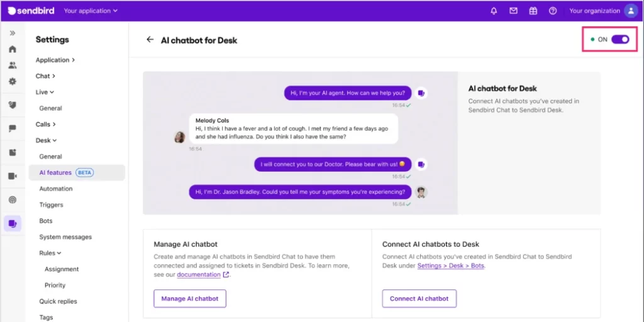Open the organization profile avatar
This screenshot has height=322, width=644.
(x=631, y=11)
